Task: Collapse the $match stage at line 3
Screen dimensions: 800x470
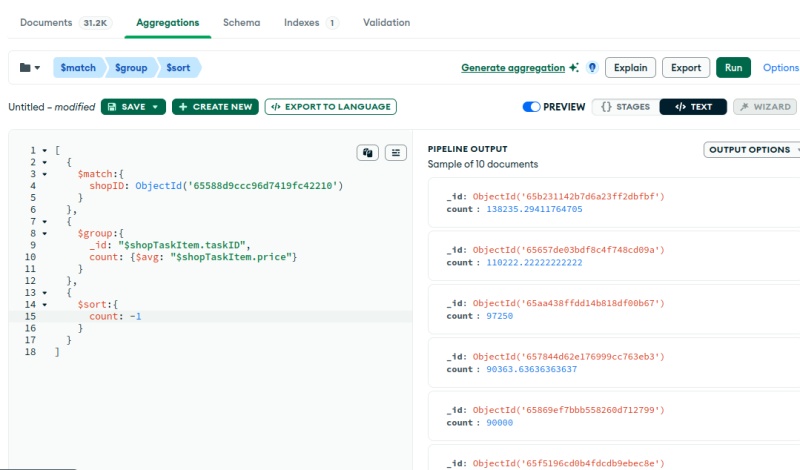Action: [44, 173]
